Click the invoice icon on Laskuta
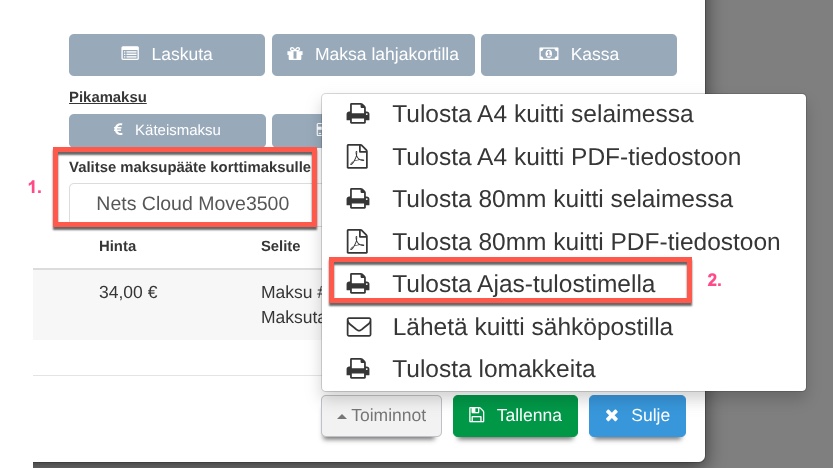Viewport: 833px width, 468px height. pyautogui.click(x=128, y=54)
